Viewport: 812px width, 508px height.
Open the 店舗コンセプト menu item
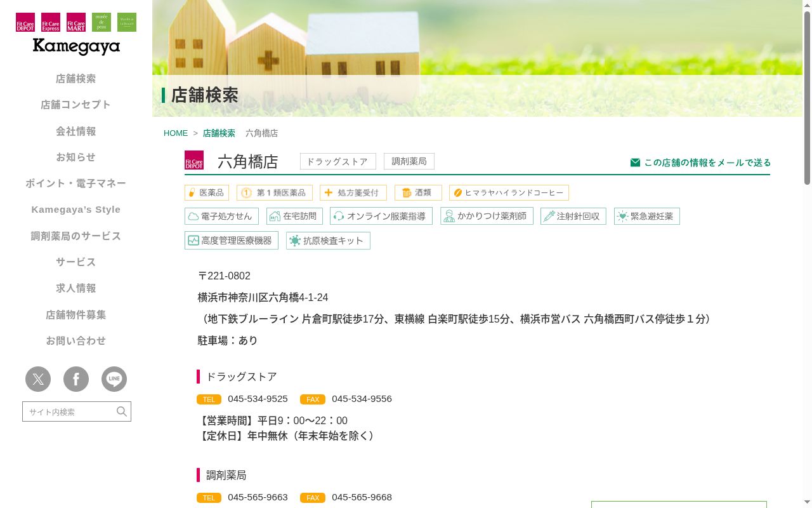[76, 105]
